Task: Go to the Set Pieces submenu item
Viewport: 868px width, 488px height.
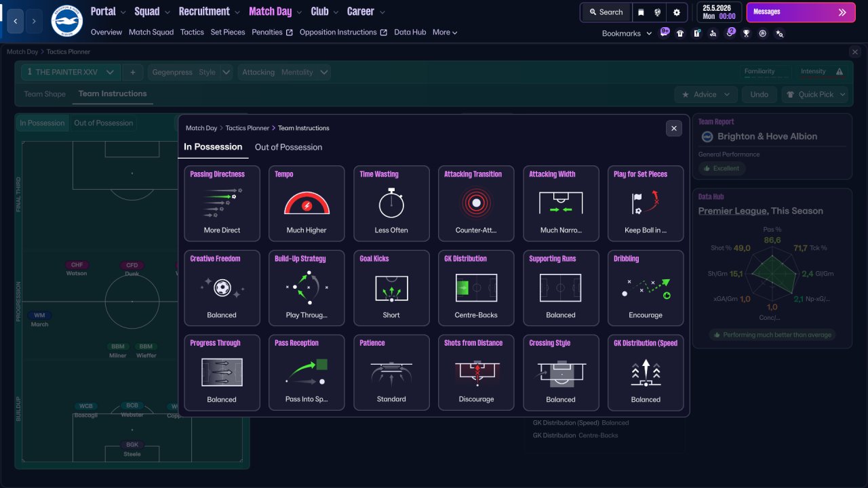Action: pos(228,32)
